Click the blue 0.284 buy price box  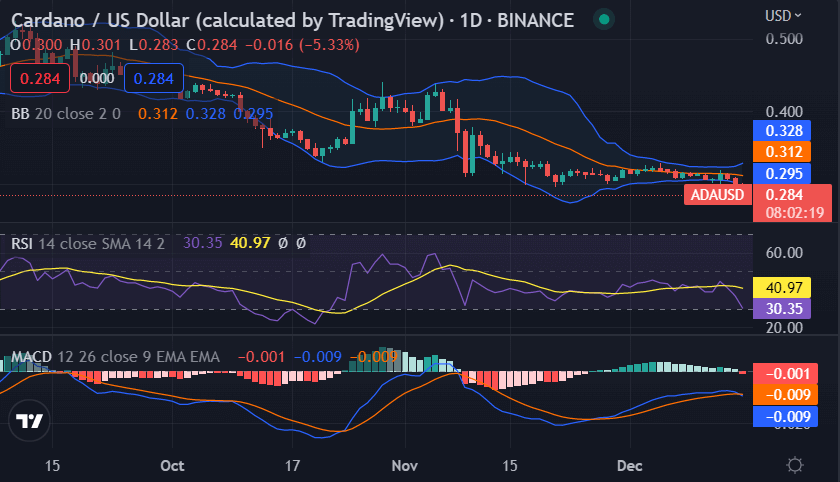(x=154, y=78)
